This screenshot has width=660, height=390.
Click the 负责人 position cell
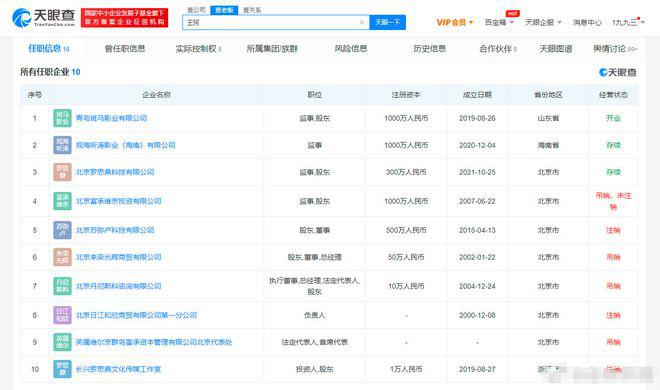coord(314,315)
